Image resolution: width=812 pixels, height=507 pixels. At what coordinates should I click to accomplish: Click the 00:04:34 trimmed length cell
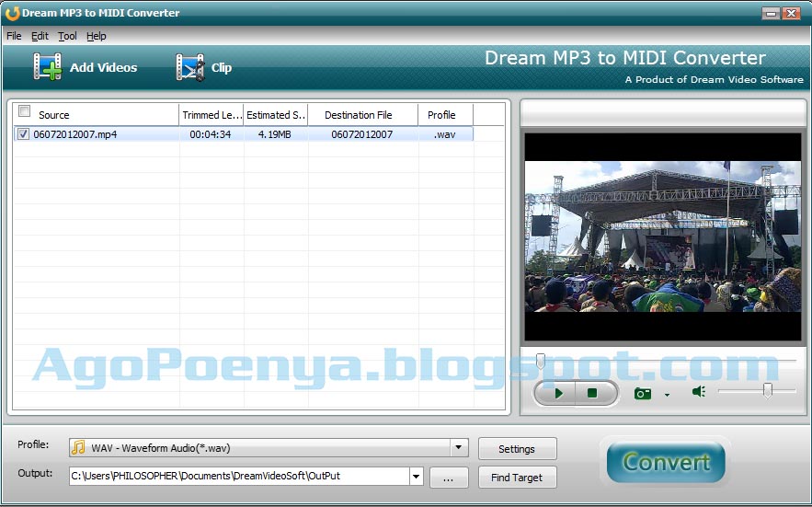click(211, 134)
